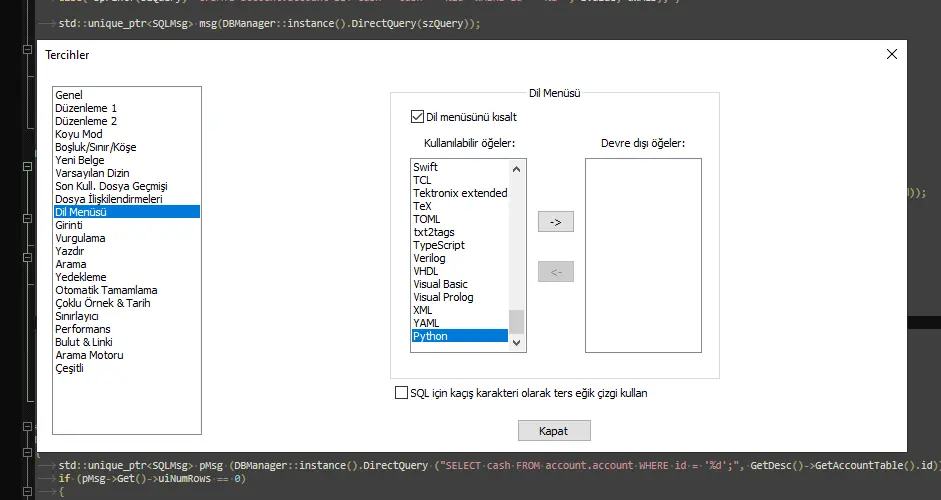Viewport: 941px width, 500px height.
Task: Go to Yedekleme settings
Action: 81,277
